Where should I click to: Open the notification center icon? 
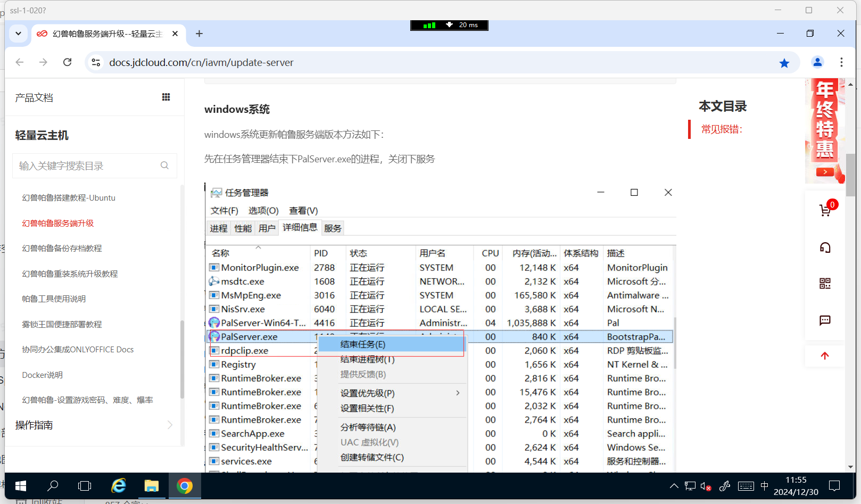pyautogui.click(x=834, y=486)
